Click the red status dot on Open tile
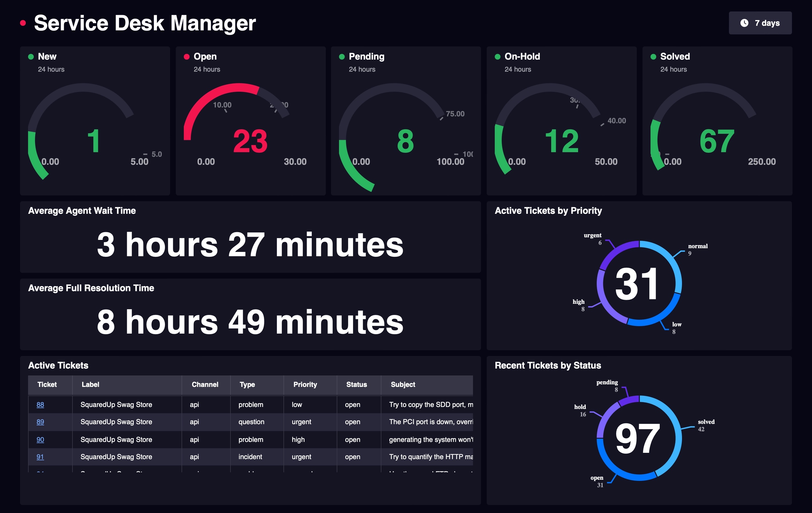The image size is (812, 513). coord(186,57)
